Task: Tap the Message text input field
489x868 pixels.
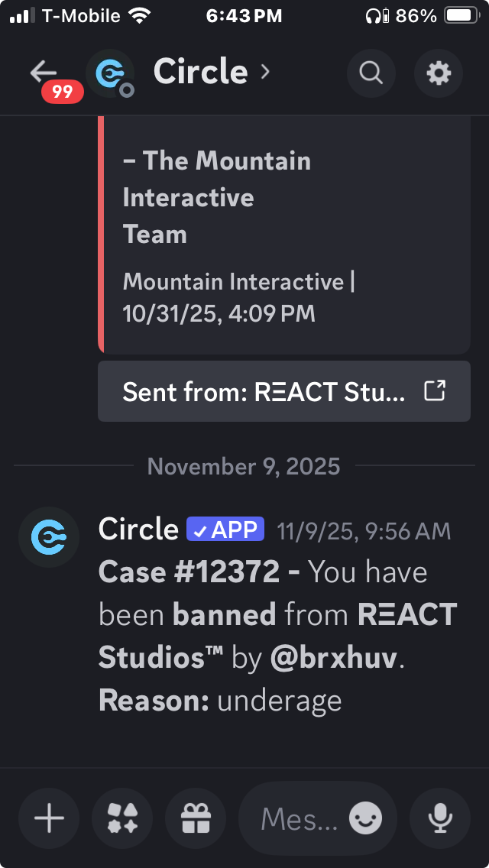Action: pyautogui.click(x=300, y=819)
